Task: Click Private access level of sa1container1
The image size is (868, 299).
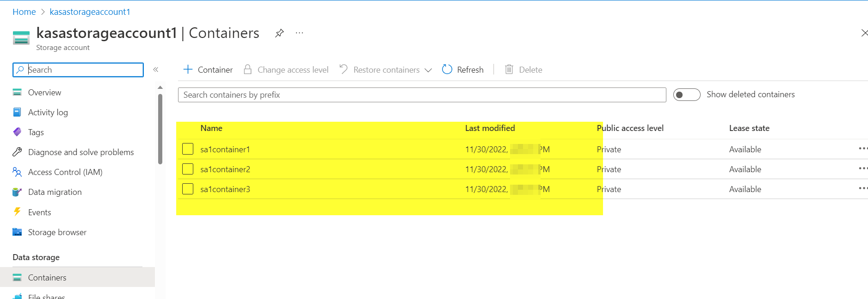Action: tap(609, 149)
